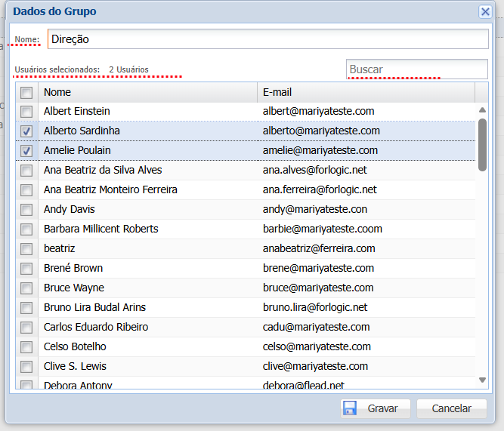Close the Dados do Grupo dialog
The image size is (504, 431).
click(x=485, y=11)
